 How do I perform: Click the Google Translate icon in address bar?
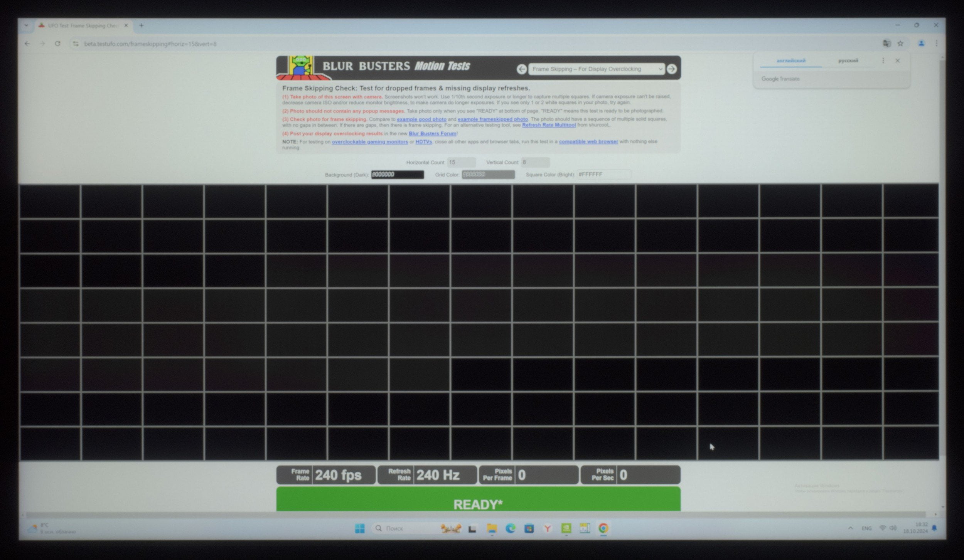click(886, 44)
